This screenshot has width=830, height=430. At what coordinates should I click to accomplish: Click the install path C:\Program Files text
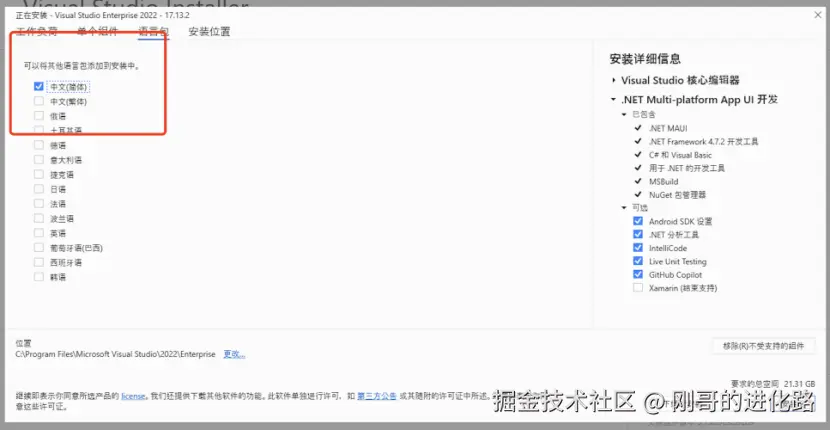pos(115,354)
